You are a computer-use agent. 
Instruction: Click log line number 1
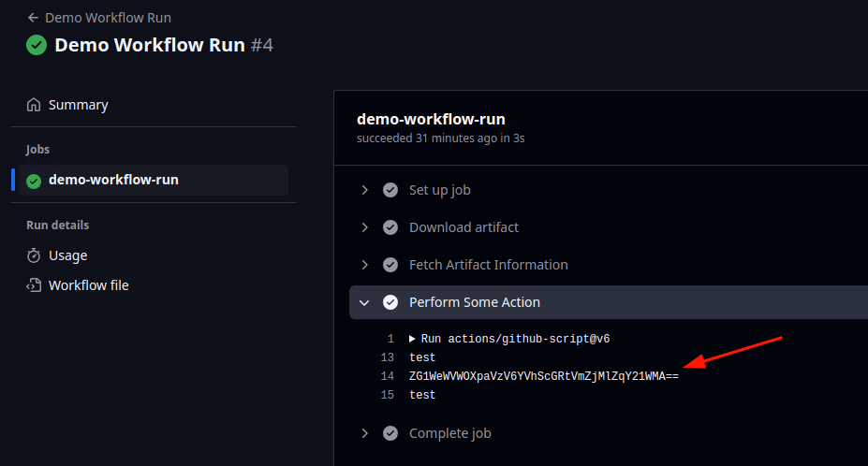(x=390, y=339)
